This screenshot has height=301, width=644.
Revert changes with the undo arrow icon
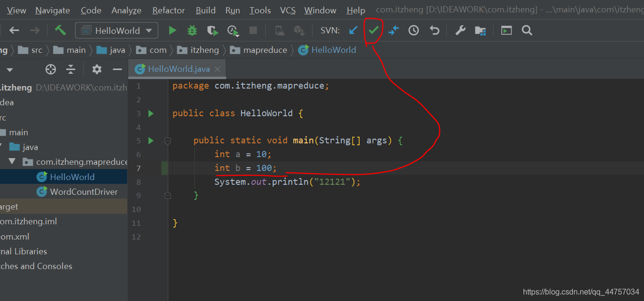click(x=434, y=30)
